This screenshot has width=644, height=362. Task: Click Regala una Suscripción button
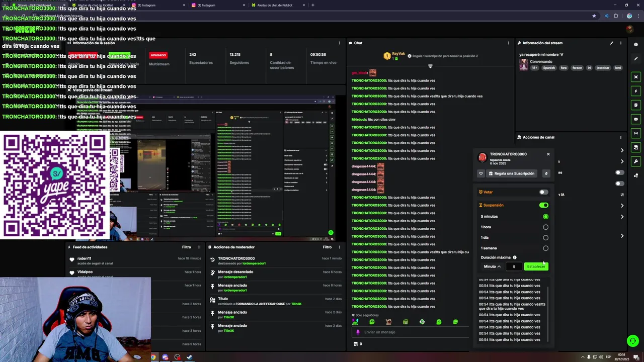point(511,173)
